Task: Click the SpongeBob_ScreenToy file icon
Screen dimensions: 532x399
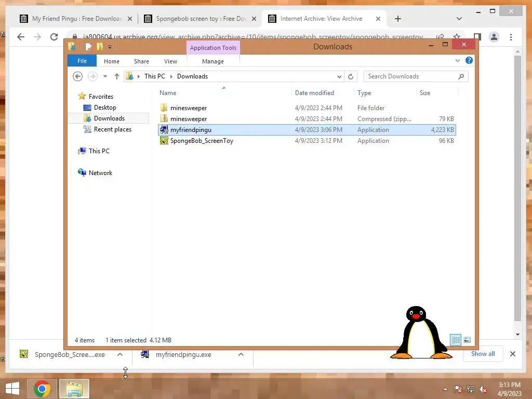Action: 164,140
